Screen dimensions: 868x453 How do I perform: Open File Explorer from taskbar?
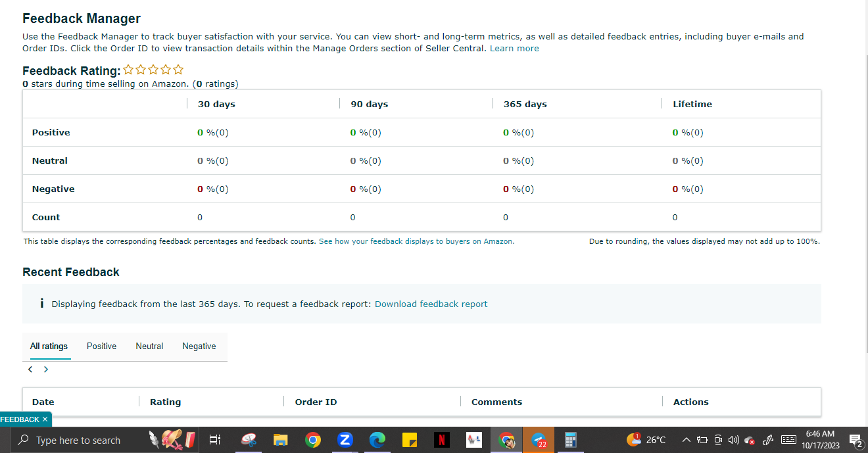[x=281, y=440]
